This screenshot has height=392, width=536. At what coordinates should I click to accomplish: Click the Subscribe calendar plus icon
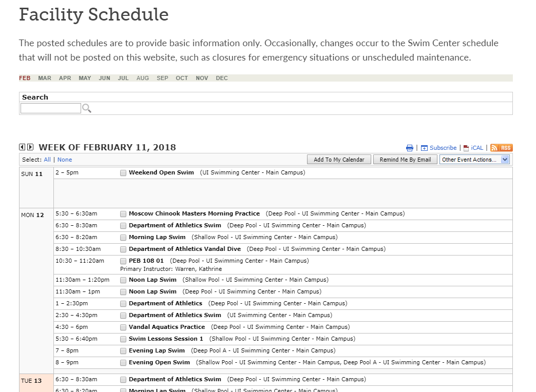coord(424,148)
